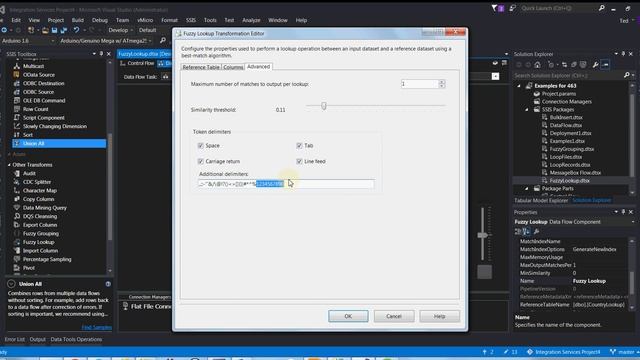Click the Categorized icon in Properties panel
This screenshot has height=360, width=640.
518,231
